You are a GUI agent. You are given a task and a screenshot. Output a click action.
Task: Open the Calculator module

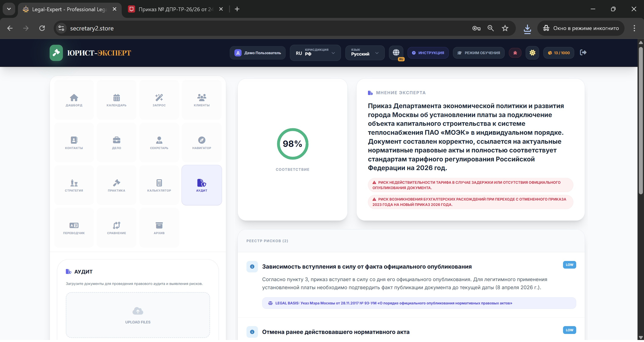(x=159, y=185)
